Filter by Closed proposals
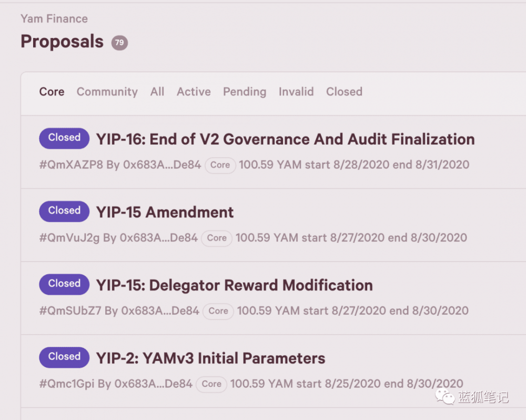Image resolution: width=526 pixels, height=420 pixels. tap(344, 92)
